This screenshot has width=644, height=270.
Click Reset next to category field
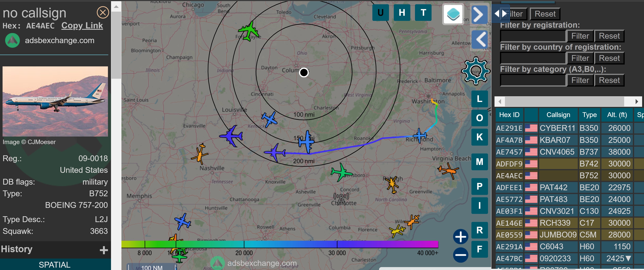point(609,80)
